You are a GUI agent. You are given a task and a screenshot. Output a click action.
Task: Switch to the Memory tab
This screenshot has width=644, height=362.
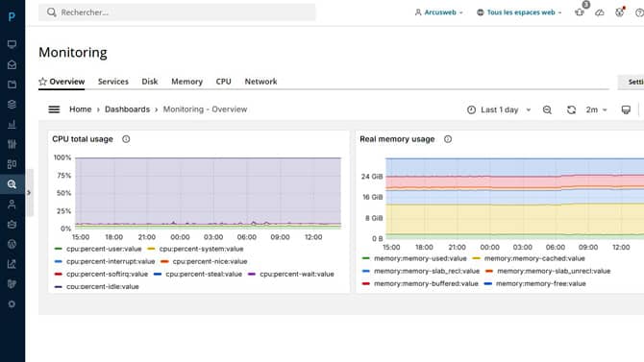pyautogui.click(x=186, y=82)
